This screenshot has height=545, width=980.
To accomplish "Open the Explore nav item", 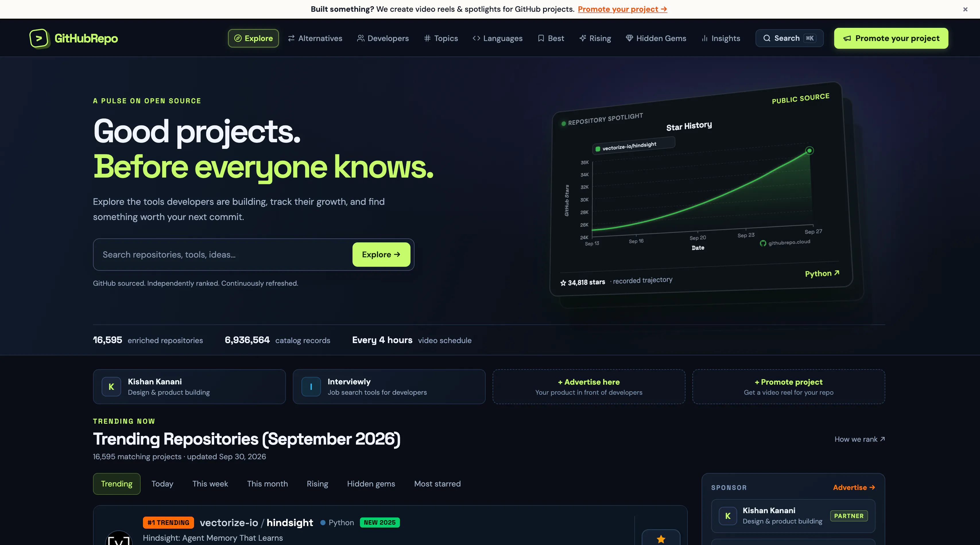I will coord(253,38).
